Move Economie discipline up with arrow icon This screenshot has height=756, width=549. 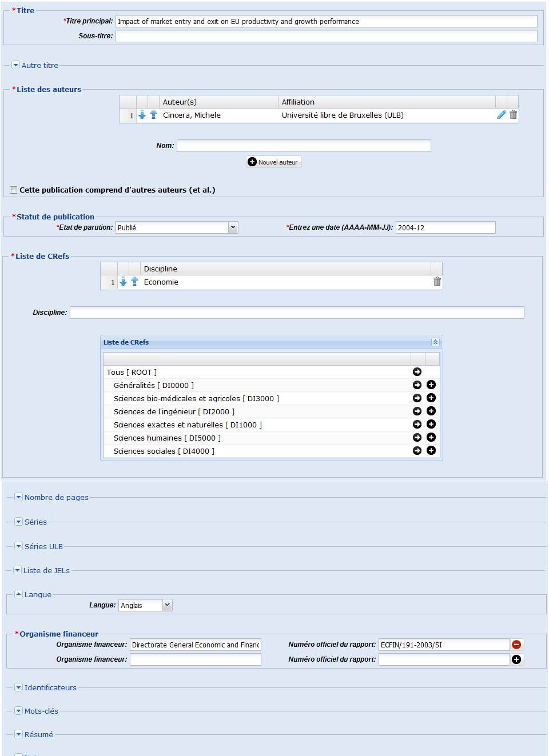pyautogui.click(x=135, y=282)
